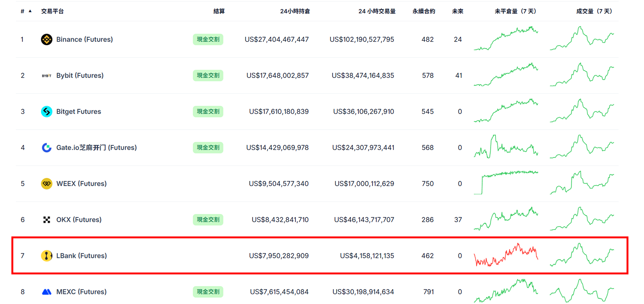644x304 pixels.
Task: Open the LBank (Futures) exchange link
Action: click(82, 256)
